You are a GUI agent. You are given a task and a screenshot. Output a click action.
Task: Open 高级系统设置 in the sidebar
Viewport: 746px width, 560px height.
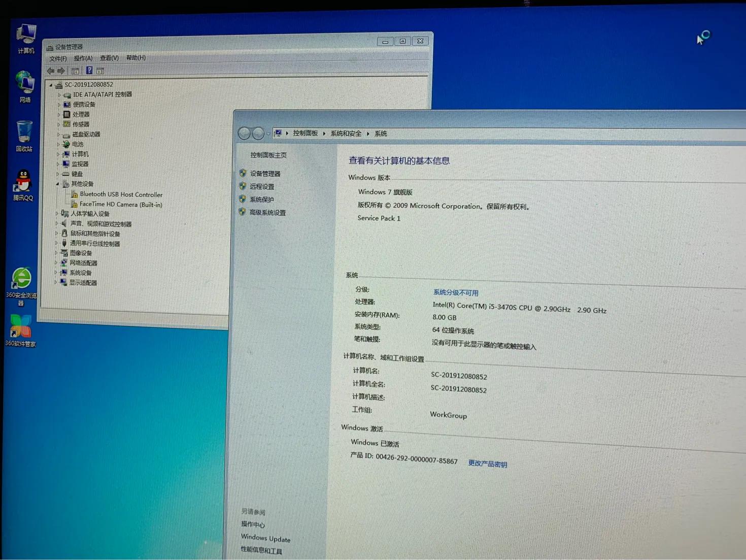pos(268,212)
